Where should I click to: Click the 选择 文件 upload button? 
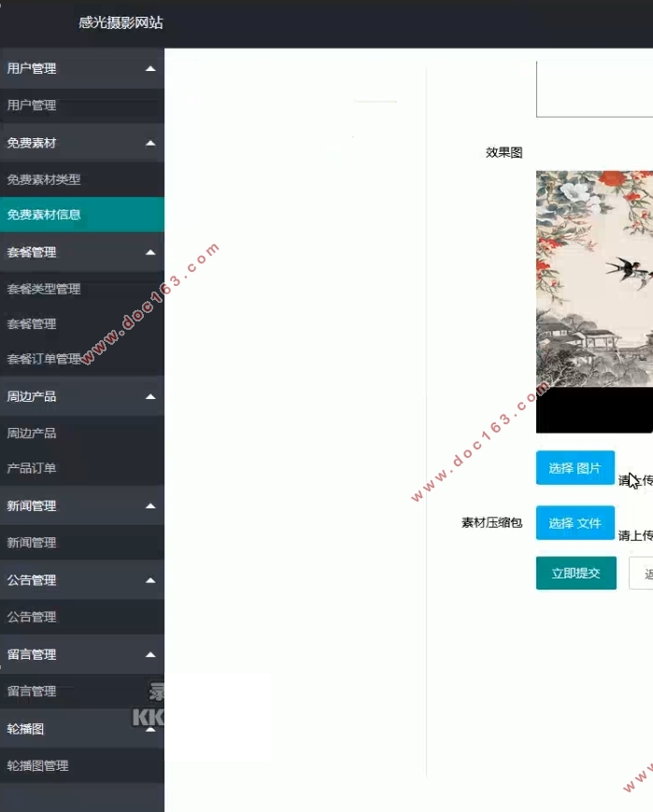point(575,523)
